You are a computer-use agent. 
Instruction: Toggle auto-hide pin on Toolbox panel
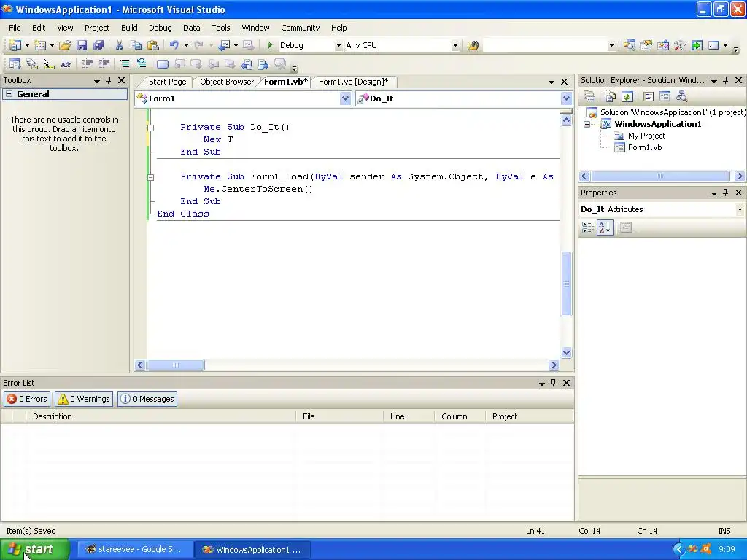[109, 80]
